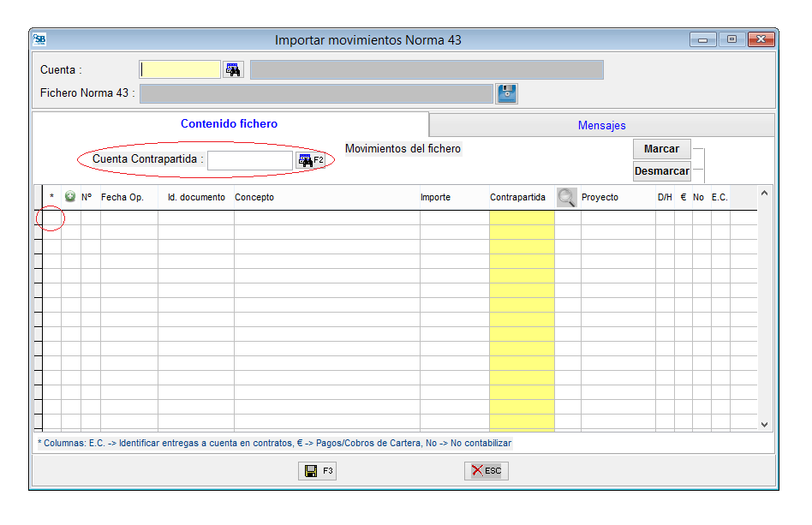The height and width of the screenshot is (525, 812).
Task: Toggle the asterisk cell in the first row
Action: [51, 218]
